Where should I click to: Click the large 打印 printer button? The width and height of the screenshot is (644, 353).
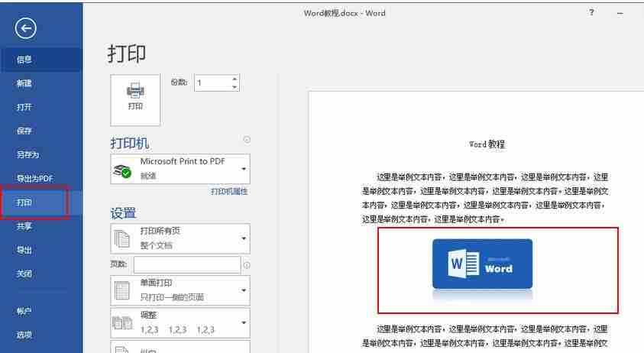tap(135, 100)
